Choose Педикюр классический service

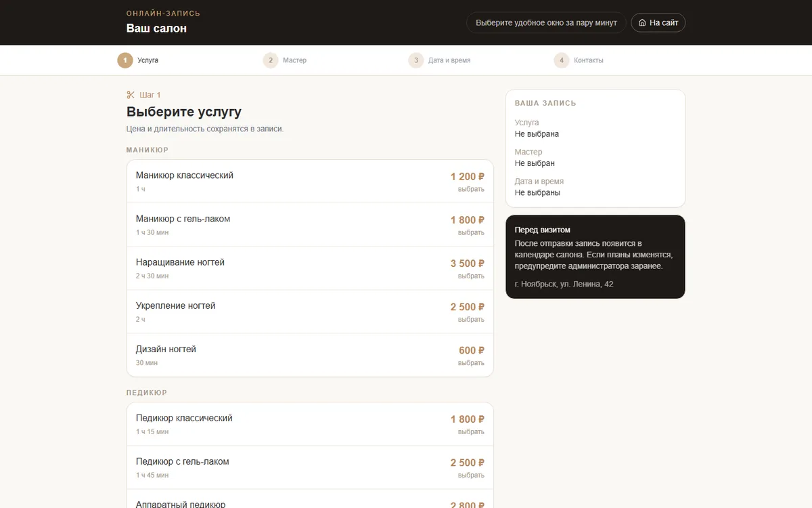pos(310,424)
